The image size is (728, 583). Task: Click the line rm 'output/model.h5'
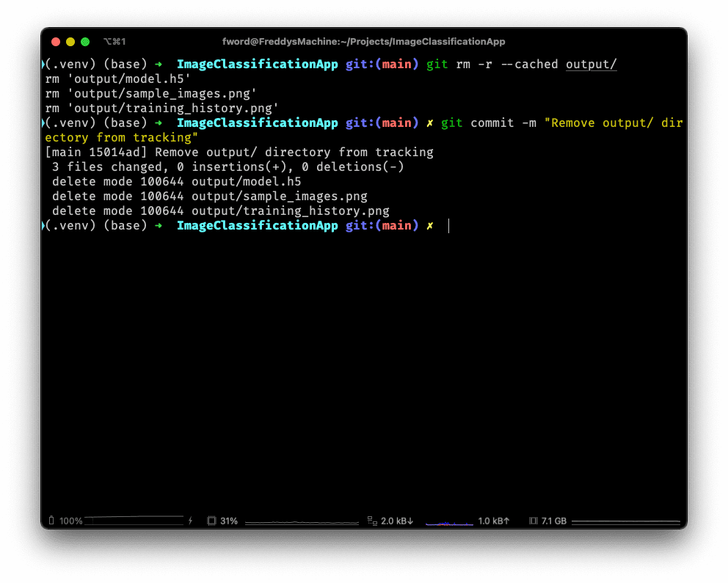(x=118, y=79)
